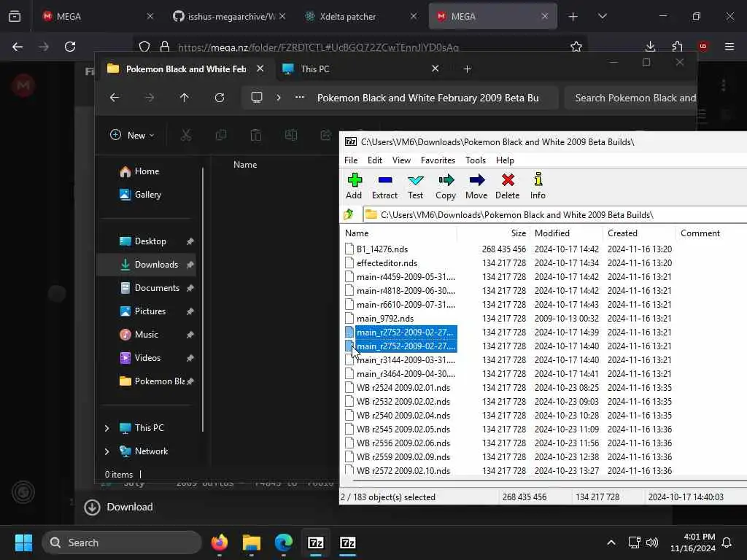Open Home in Explorer sidebar
747x560 pixels.
click(147, 171)
